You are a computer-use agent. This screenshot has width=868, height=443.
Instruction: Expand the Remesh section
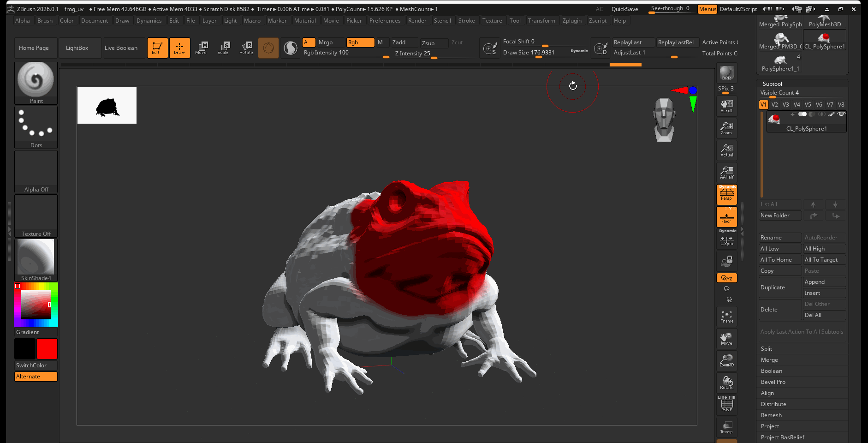pos(771,415)
